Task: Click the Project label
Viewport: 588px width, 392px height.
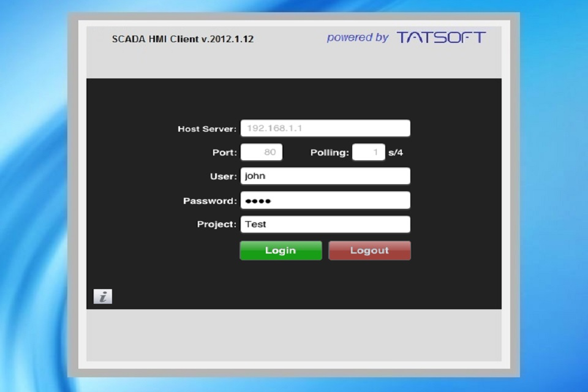Action: [217, 224]
